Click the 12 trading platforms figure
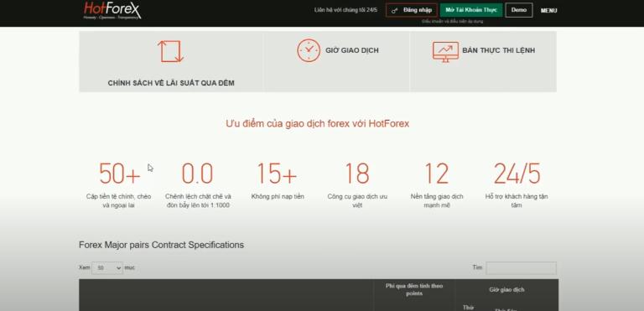The image size is (644, 311). [x=437, y=174]
